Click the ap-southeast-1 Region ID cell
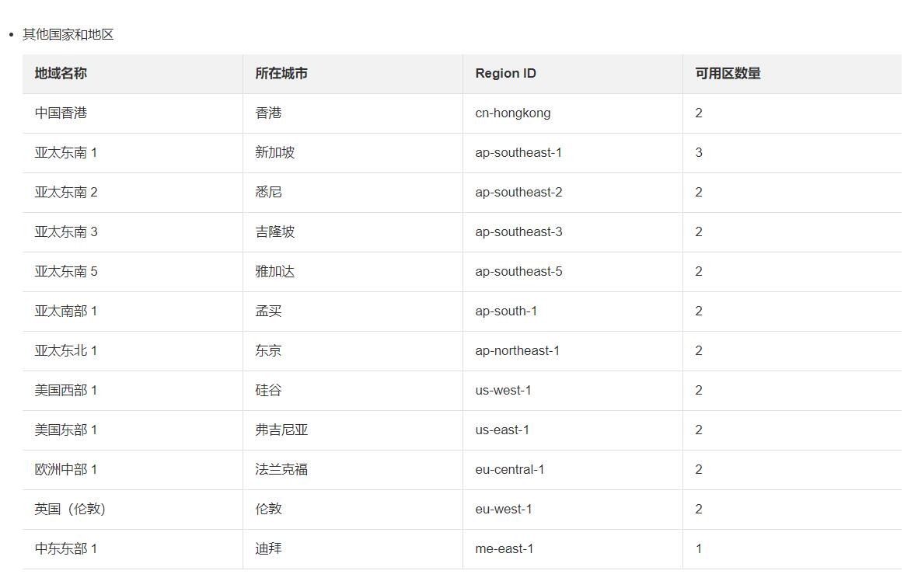The width and height of the screenshot is (918, 588). pyautogui.click(x=518, y=152)
